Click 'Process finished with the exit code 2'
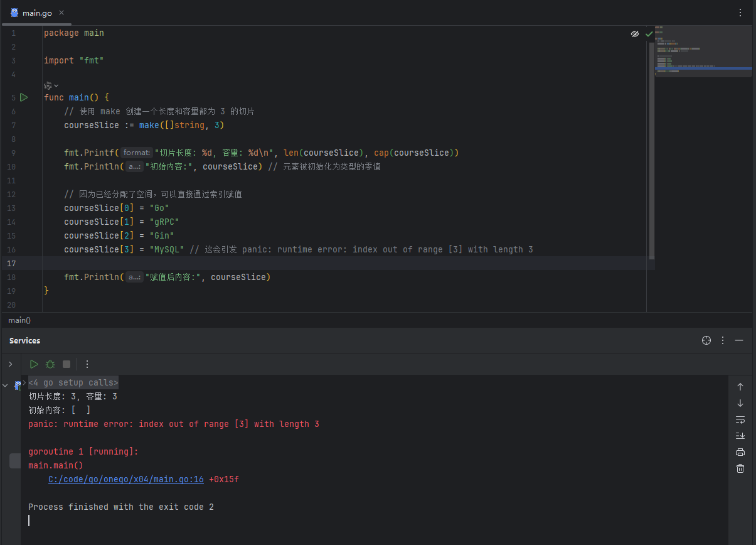Image resolution: width=756 pixels, height=545 pixels. tap(121, 507)
